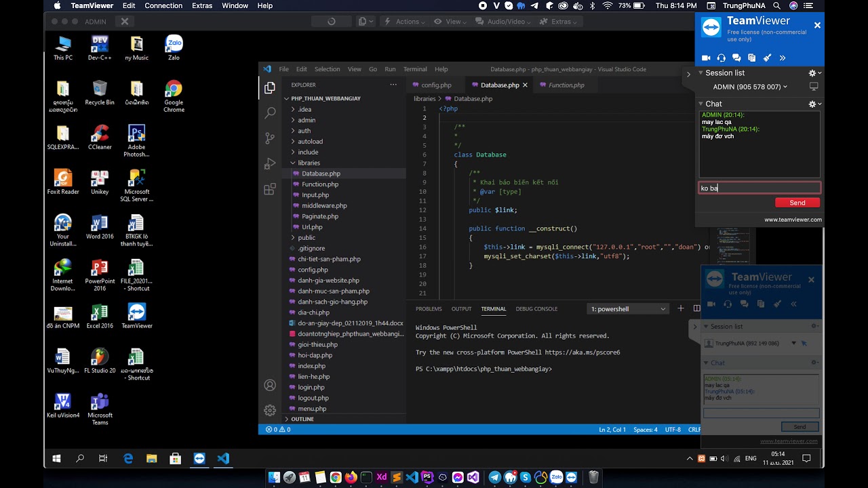Open TeamViewer file transfer box icon
868x488 pixels.
752,58
